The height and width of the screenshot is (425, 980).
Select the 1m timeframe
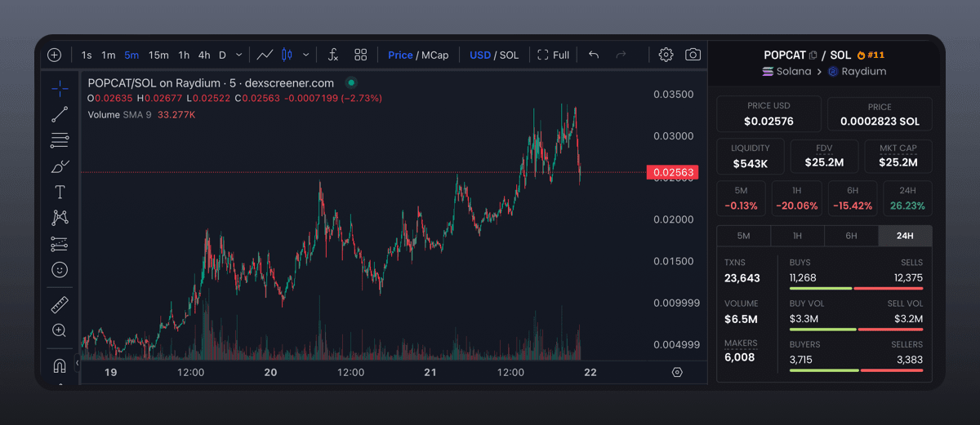tap(109, 55)
